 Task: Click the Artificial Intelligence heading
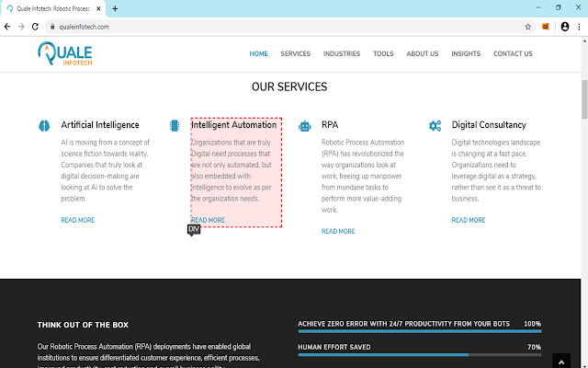[x=100, y=125]
